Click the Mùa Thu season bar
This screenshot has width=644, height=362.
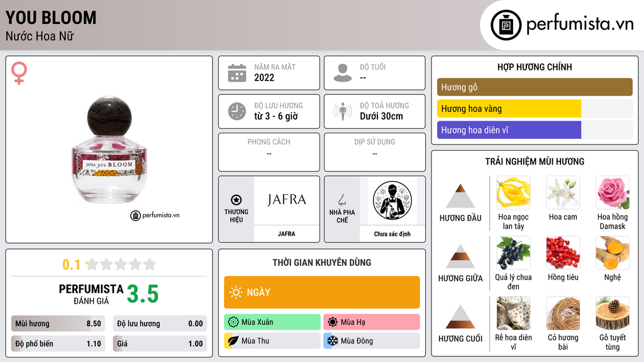coord(272,341)
